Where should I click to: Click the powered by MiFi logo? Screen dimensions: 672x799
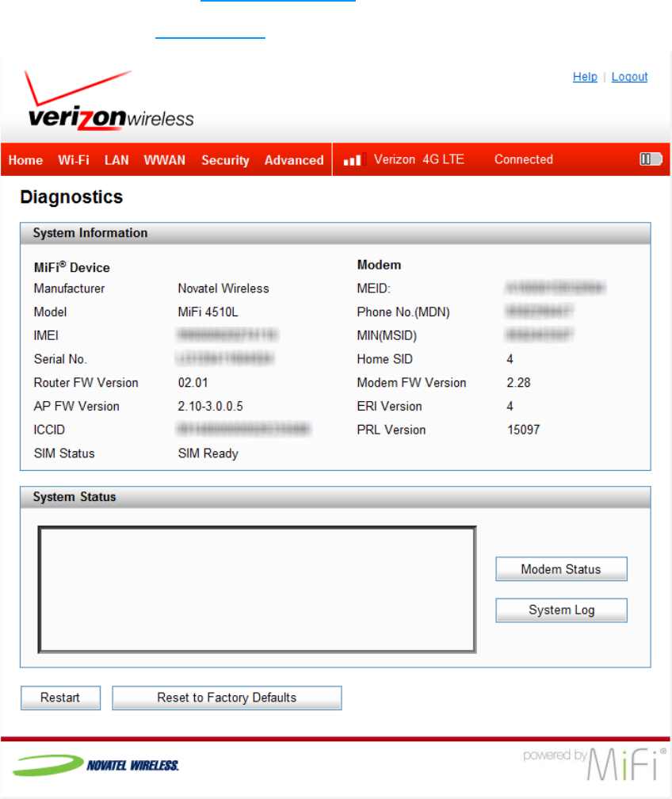point(594,763)
